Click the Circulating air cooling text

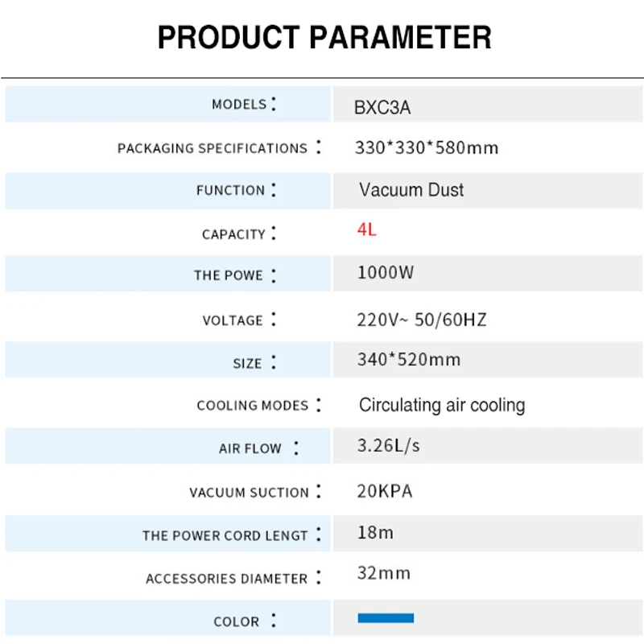[442, 405]
